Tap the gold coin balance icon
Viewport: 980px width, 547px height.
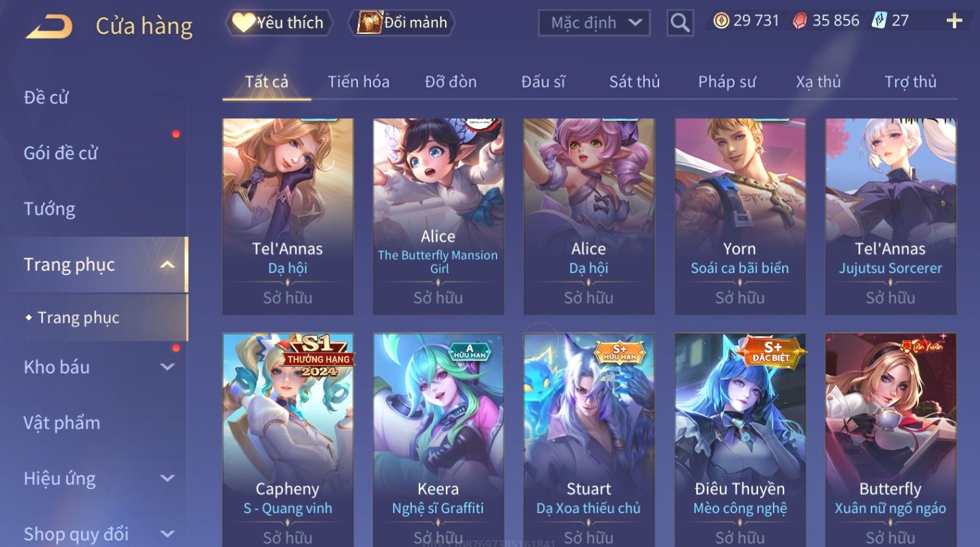tap(721, 21)
